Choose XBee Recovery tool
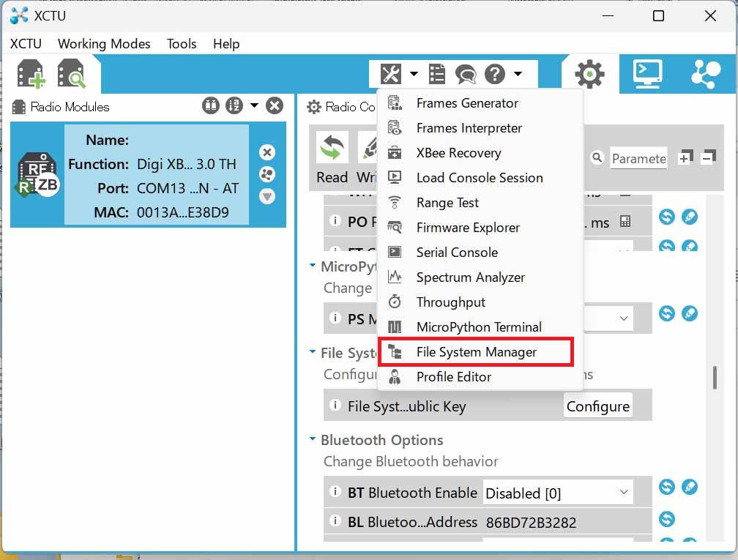The width and height of the screenshot is (738, 560). coord(480,153)
